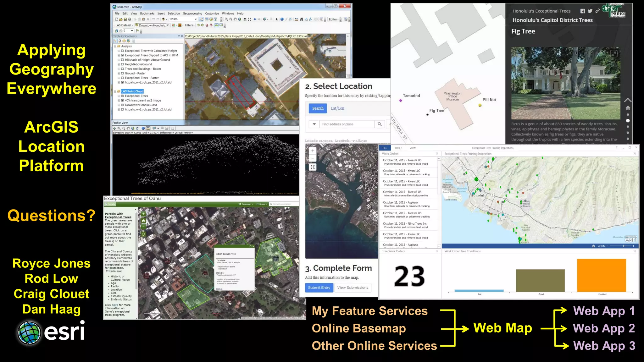Click the Full Extent globe in ArcMap toolbar
Screen dimensions: 644x362
(240, 19)
